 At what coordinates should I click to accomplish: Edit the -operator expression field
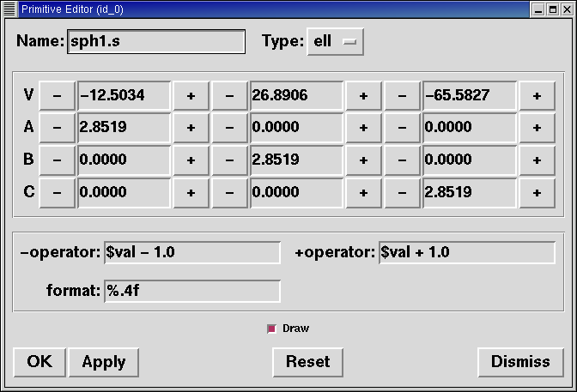(192, 253)
